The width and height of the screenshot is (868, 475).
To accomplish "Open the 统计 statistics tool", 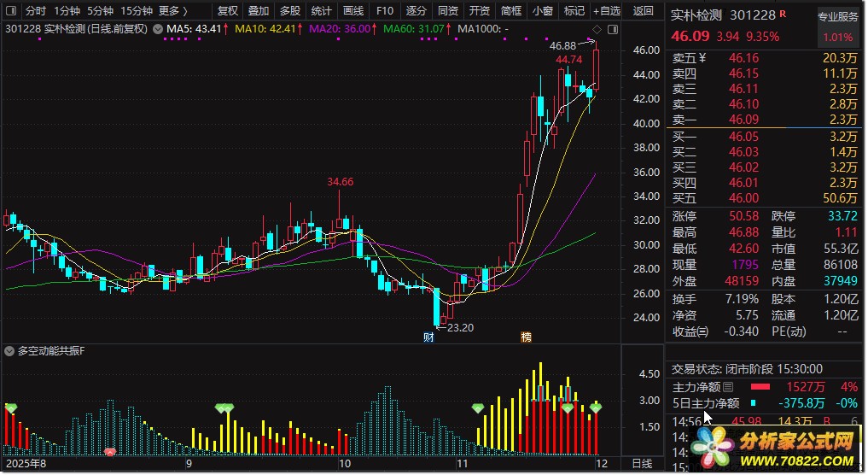I will [x=322, y=10].
